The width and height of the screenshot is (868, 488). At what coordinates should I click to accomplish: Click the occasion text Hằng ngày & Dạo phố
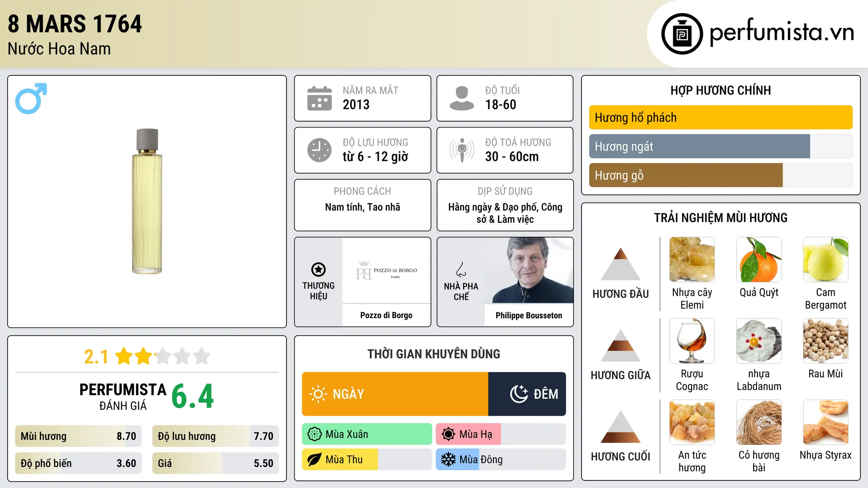pyautogui.click(x=505, y=213)
